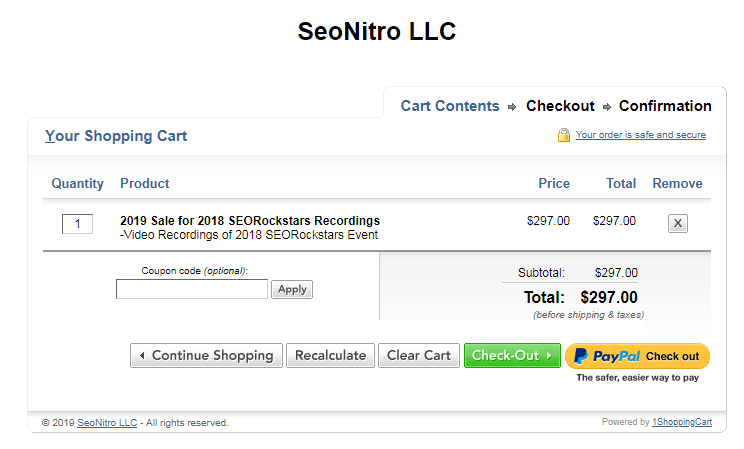Open the SeoNitro LLC footer link
The height and width of the screenshot is (449, 744).
click(x=107, y=423)
